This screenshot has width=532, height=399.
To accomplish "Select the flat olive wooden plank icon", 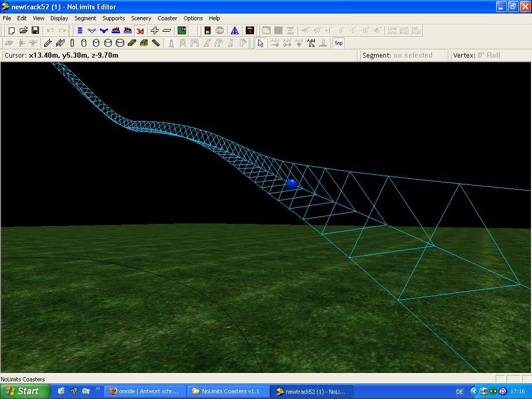I will [131, 43].
